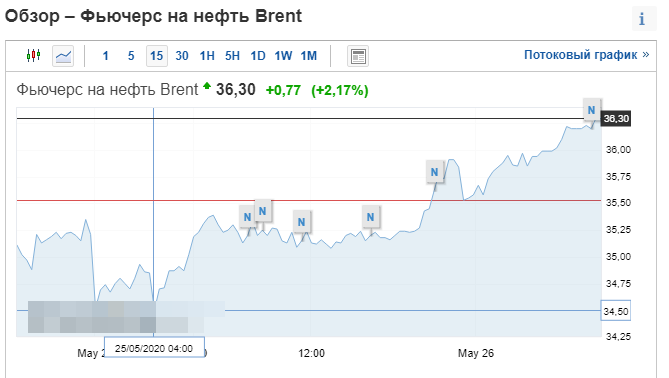This screenshot has width=669, height=378.
Task: Select the 1 minute interval
Action: pos(105,56)
